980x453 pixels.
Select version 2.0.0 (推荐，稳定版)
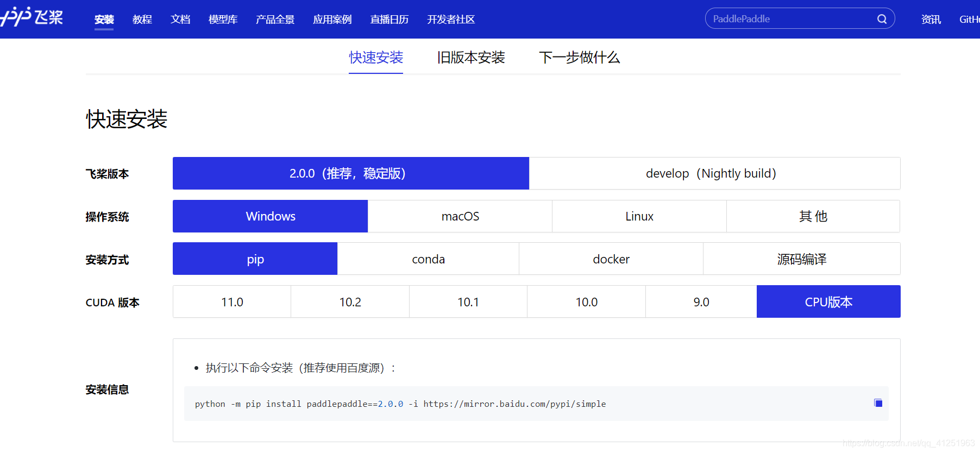[351, 173]
